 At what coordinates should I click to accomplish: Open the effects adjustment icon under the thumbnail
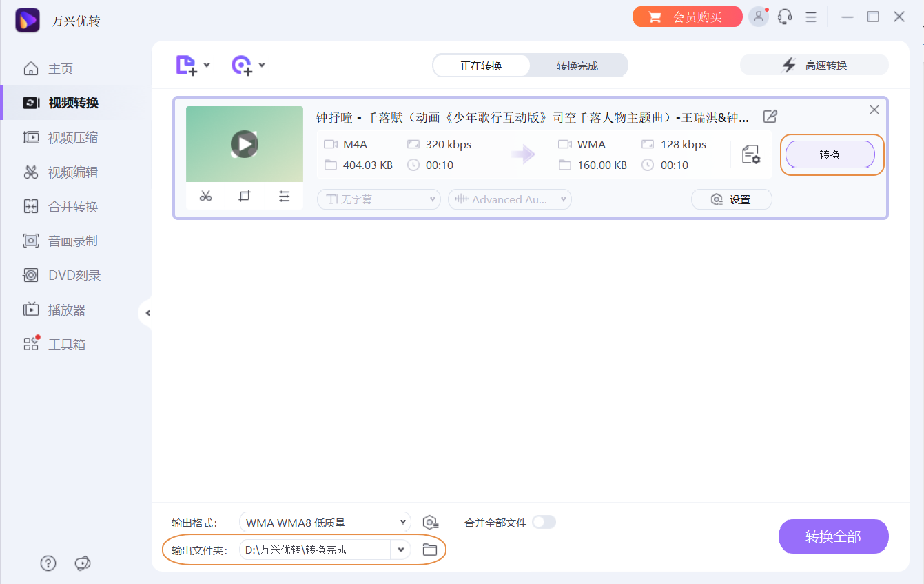(x=285, y=196)
